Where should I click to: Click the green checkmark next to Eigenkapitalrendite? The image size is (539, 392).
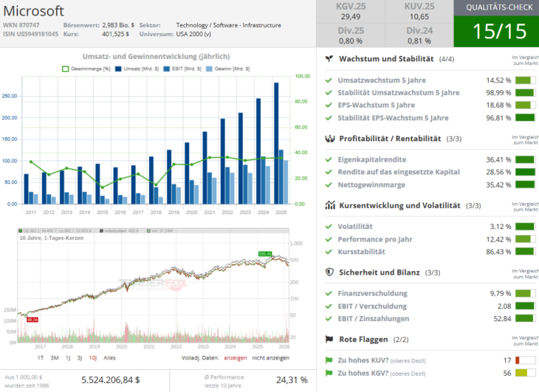click(x=329, y=159)
